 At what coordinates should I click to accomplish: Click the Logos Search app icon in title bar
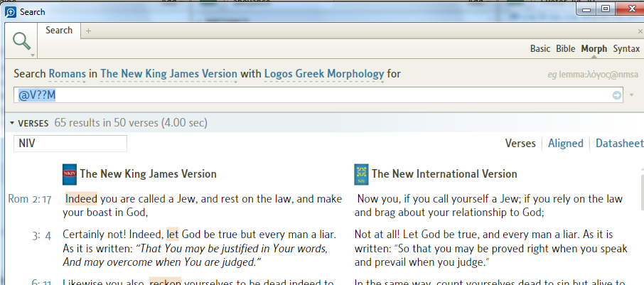(x=10, y=12)
